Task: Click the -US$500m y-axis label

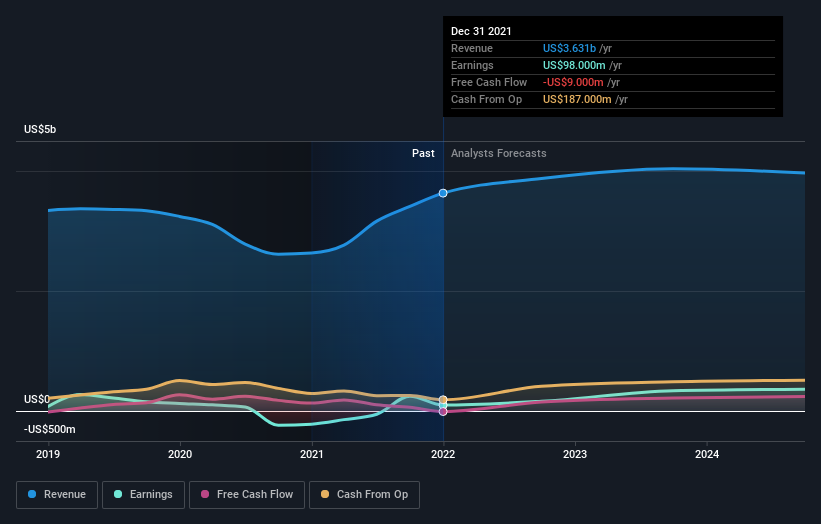Action: click(x=50, y=429)
